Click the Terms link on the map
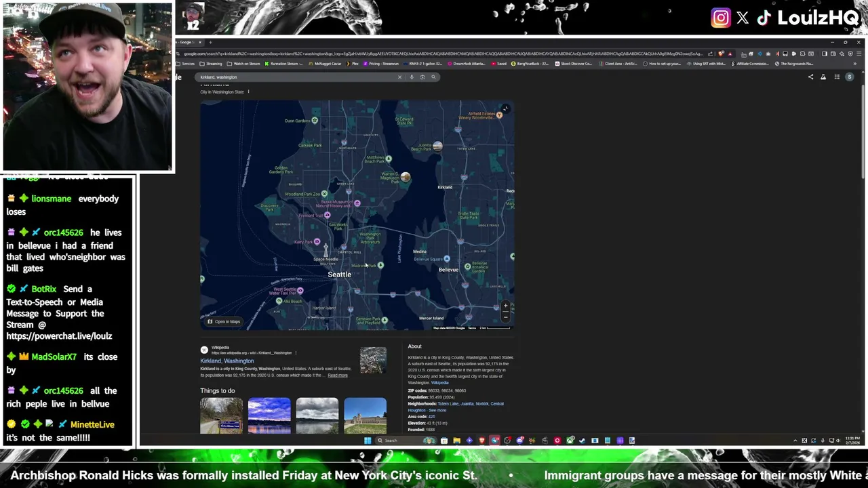Image resolution: width=868 pixels, height=488 pixels. click(x=472, y=328)
